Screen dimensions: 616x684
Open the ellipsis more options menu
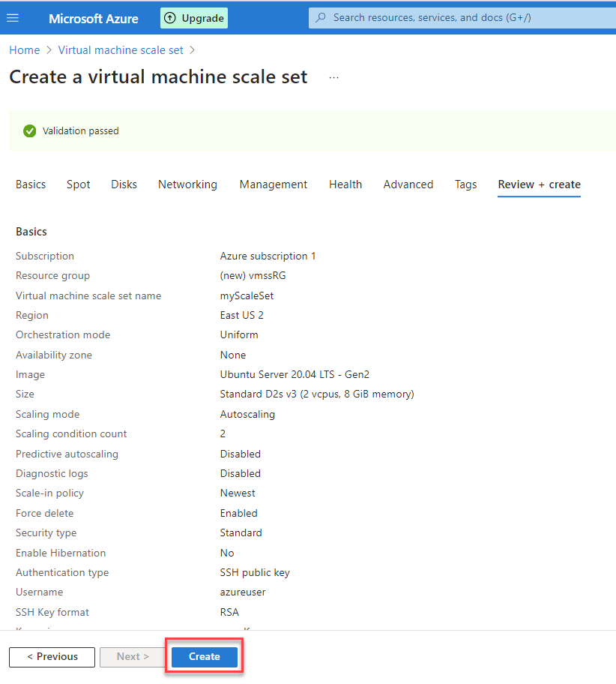(x=334, y=77)
